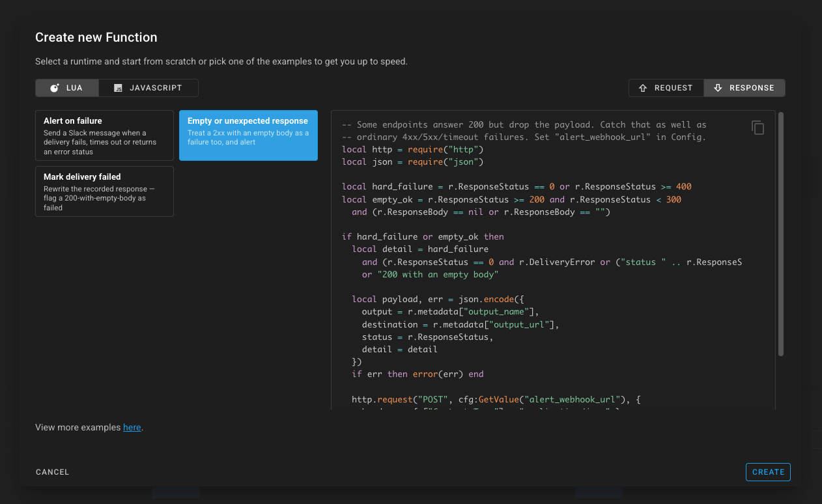
Task: Click the 'if hard_failure or empty_ok then' line
Action: [423, 237]
